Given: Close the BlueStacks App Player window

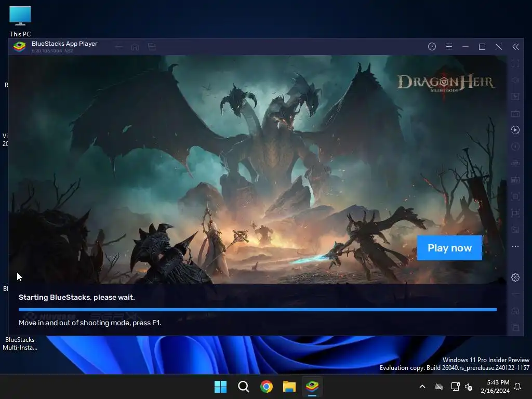Looking at the screenshot, I should click(498, 46).
